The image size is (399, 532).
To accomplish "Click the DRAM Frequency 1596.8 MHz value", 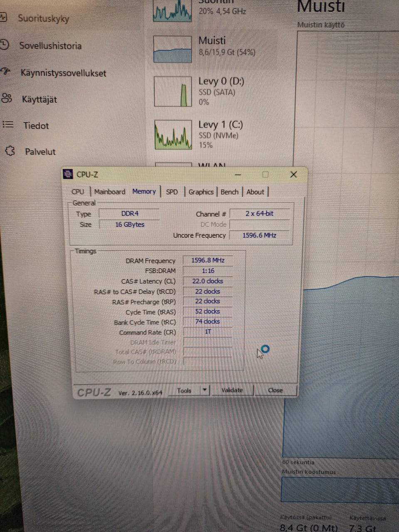I will (208, 261).
